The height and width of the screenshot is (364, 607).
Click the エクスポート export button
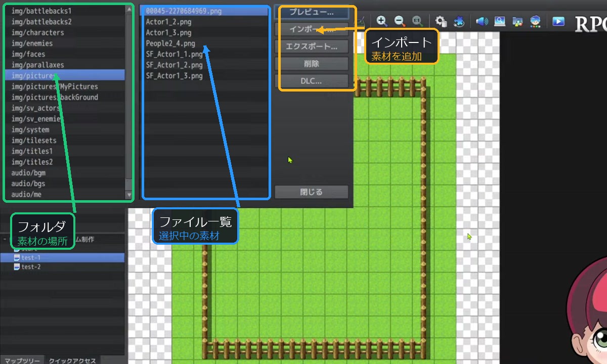coord(312,47)
